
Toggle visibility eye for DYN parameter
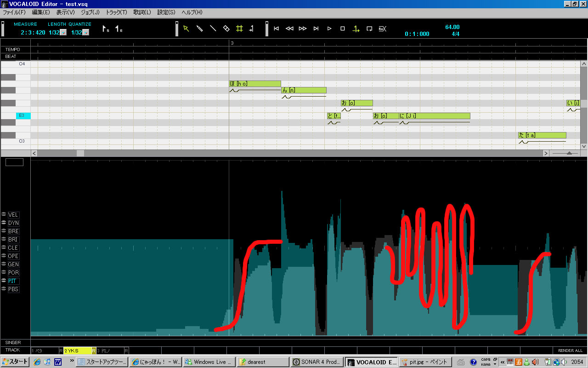4,223
